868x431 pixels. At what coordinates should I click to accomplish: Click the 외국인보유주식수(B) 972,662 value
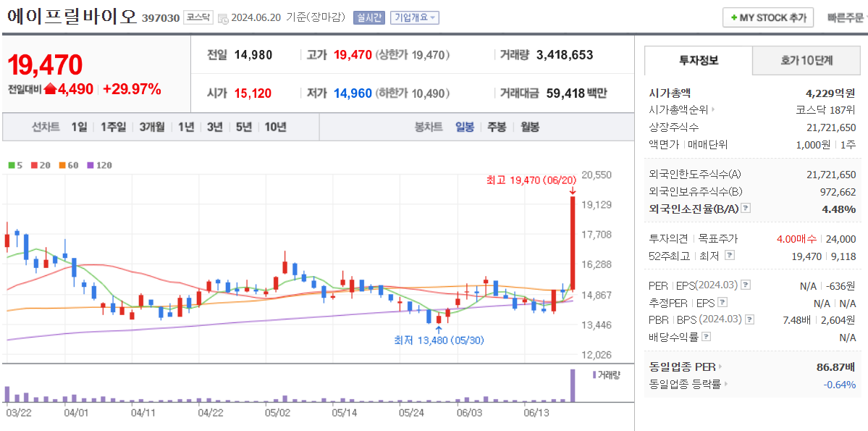(838, 192)
